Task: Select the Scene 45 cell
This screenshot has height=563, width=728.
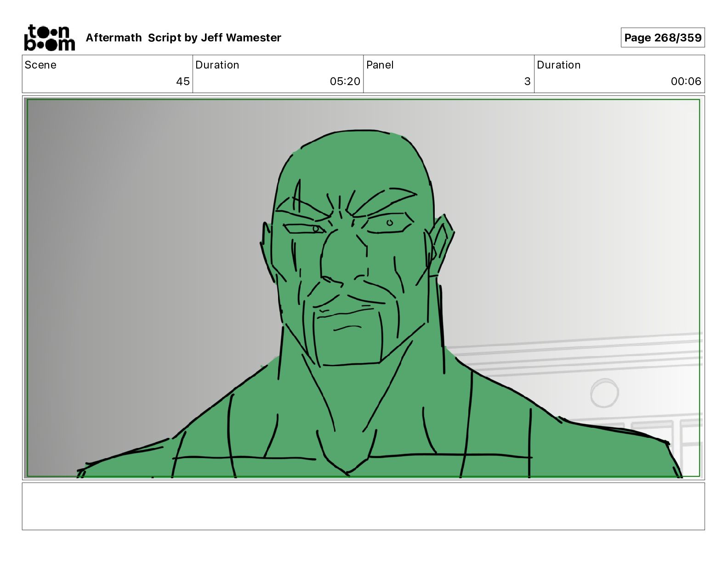Action: [108, 74]
